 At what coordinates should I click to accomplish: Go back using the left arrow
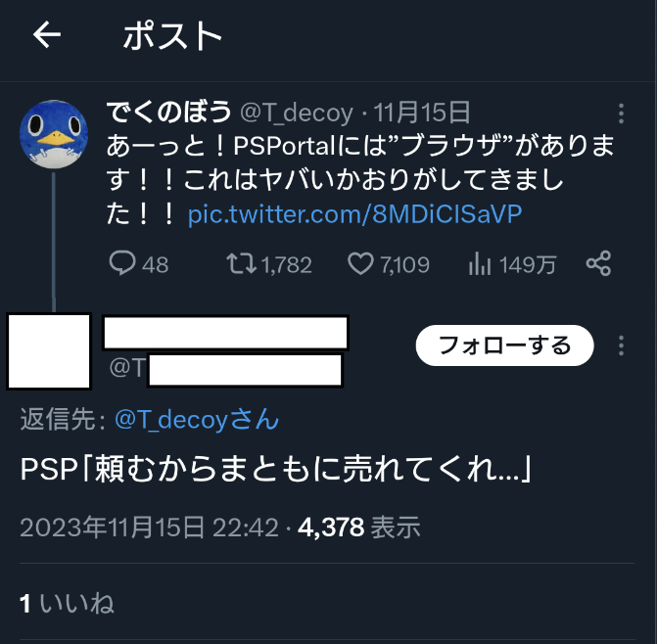tap(47, 35)
